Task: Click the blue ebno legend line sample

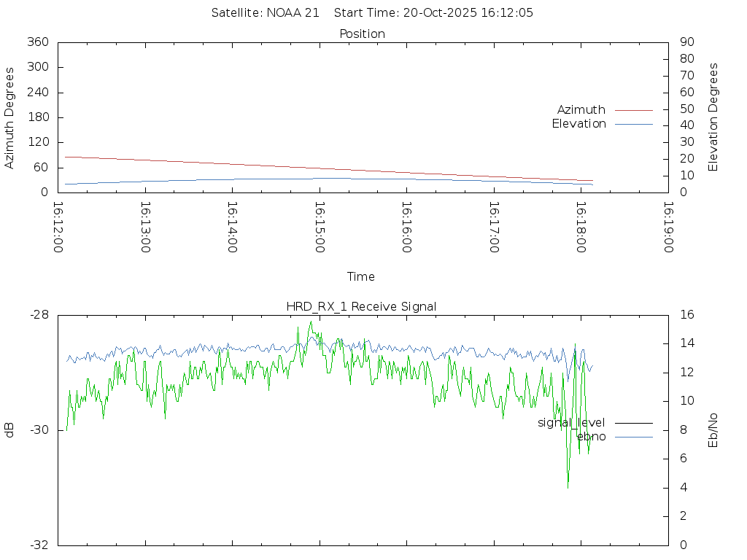Action: (x=633, y=437)
